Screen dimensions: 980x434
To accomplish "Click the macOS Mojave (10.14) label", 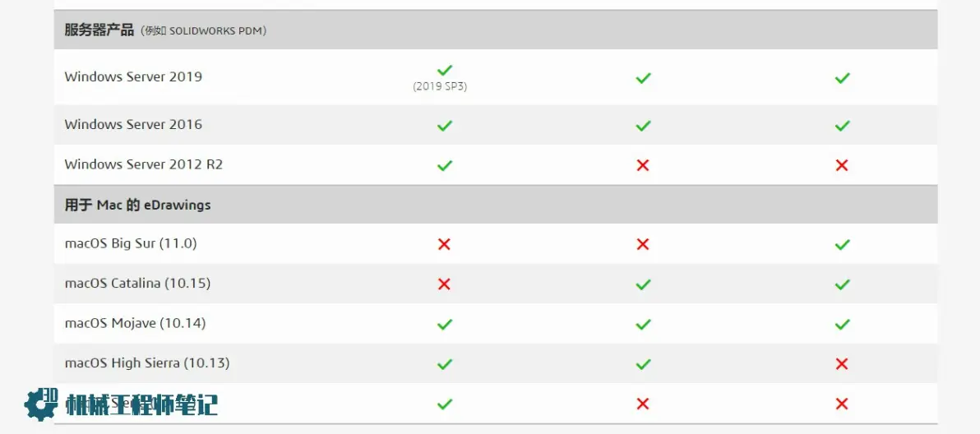I will (x=135, y=324).
